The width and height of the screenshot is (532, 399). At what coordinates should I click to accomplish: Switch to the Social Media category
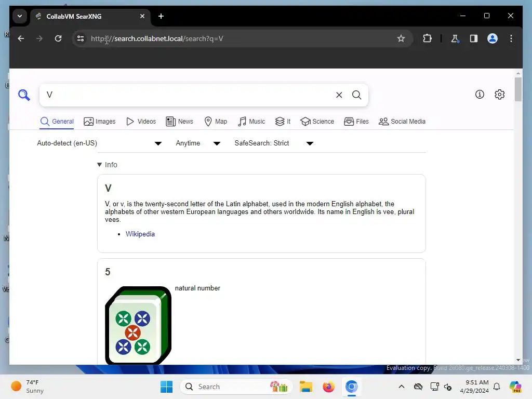402,122
